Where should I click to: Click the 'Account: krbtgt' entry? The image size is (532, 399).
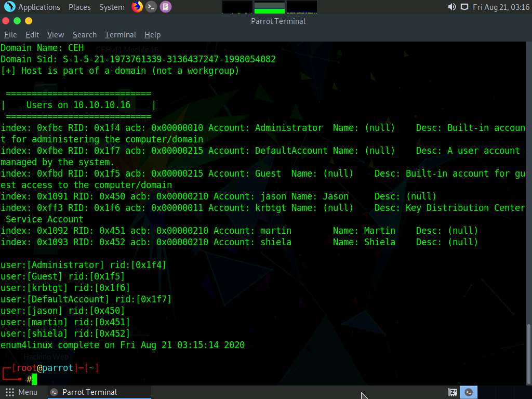[x=247, y=208]
